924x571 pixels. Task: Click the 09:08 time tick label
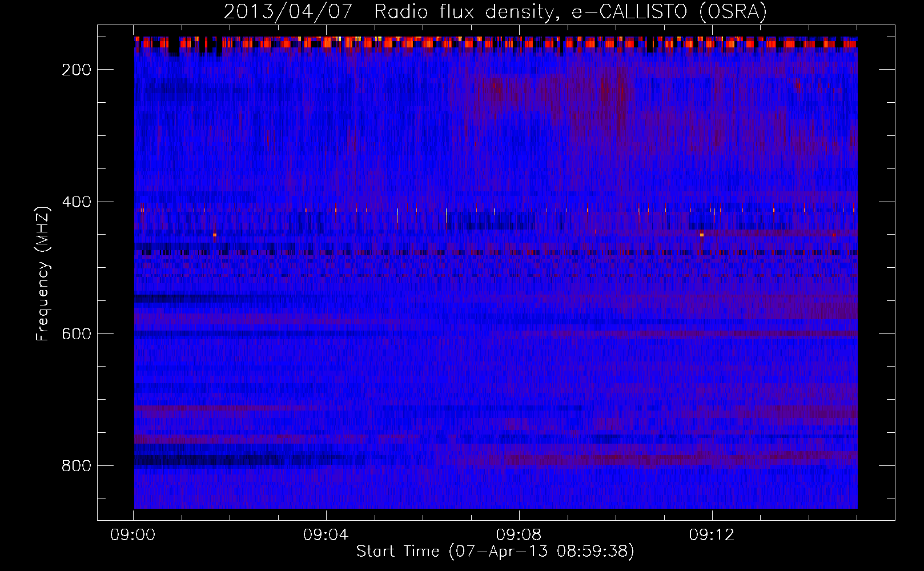[519, 534]
